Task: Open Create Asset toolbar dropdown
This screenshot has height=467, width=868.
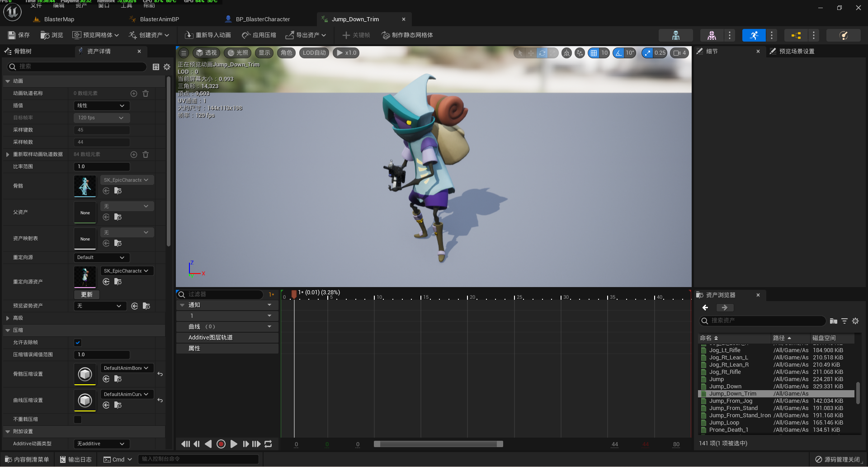Action: click(x=149, y=35)
